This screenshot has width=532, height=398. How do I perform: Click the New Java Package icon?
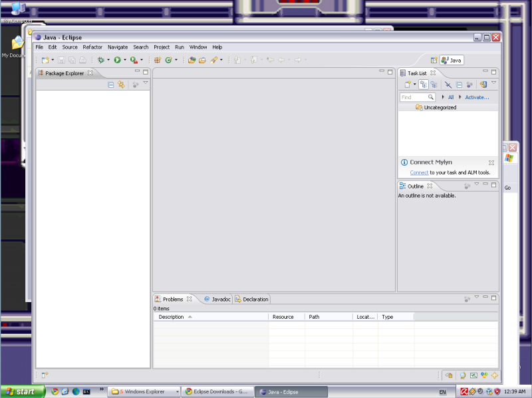158,60
